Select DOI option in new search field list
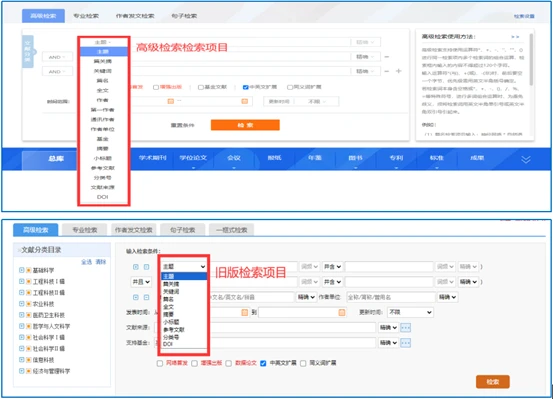The width and height of the screenshot is (553, 399). tap(103, 197)
